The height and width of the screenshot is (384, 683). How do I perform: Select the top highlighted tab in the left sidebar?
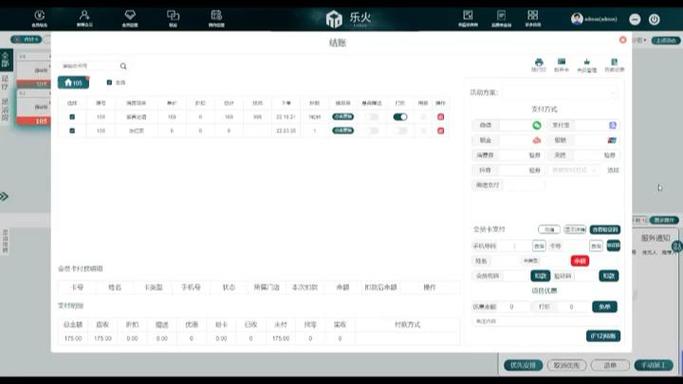click(x=6, y=60)
